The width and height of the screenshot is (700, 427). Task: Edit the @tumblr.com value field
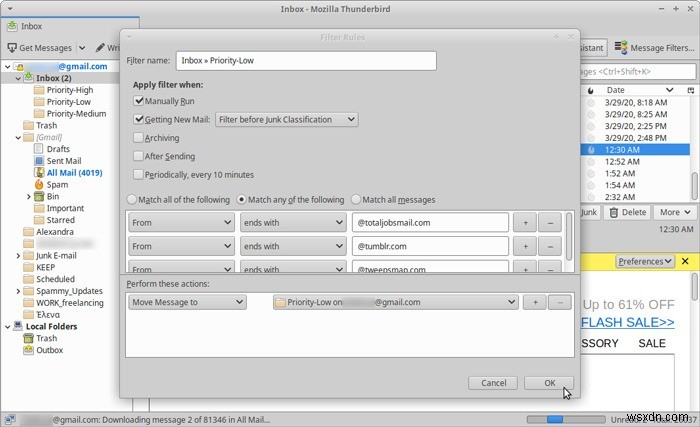(430, 246)
